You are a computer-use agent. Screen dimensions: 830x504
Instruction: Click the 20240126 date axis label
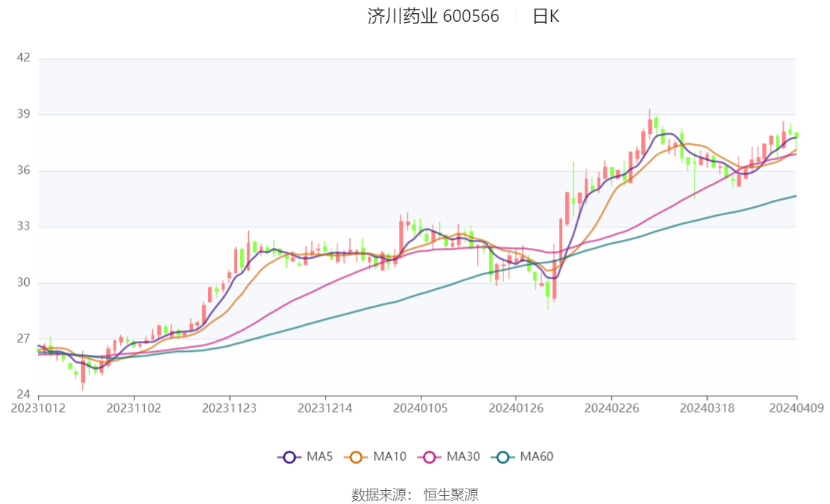click(516, 408)
